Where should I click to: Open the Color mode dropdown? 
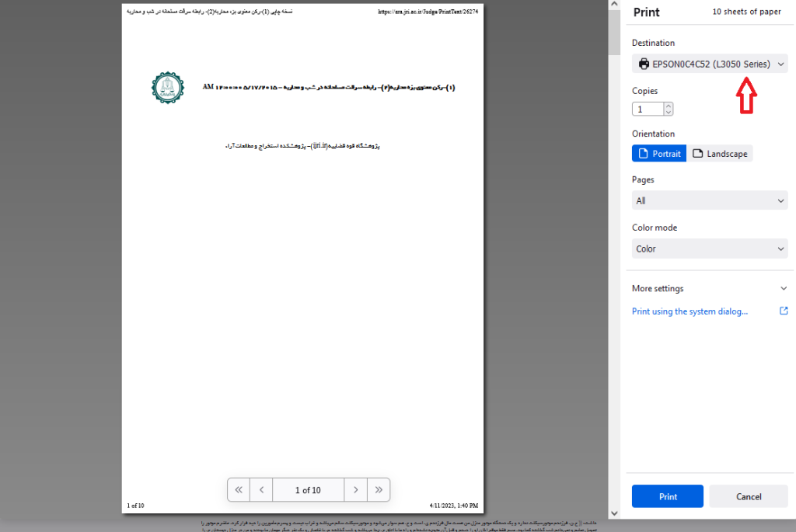tap(710, 249)
